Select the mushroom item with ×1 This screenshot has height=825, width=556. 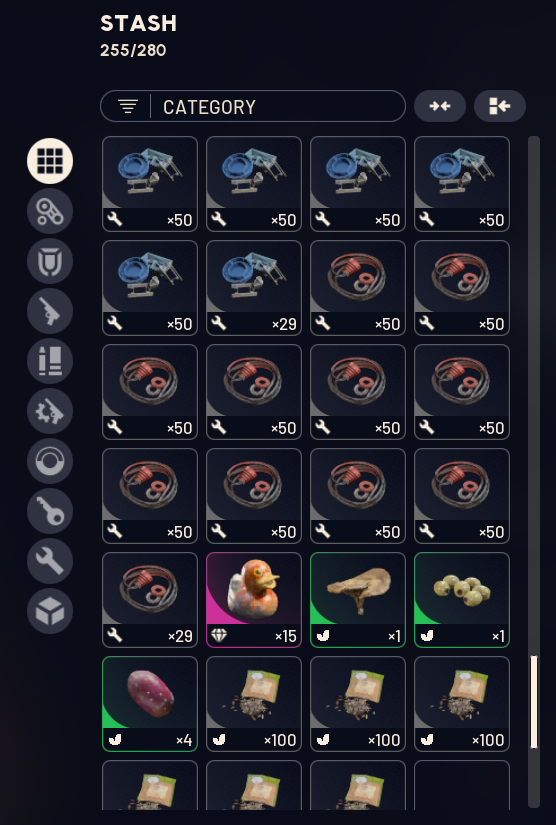tap(358, 600)
